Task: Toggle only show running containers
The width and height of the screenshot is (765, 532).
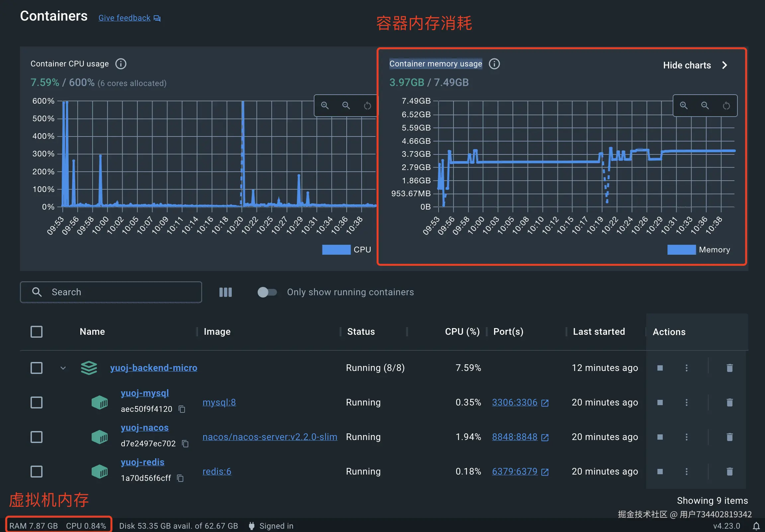Action: [x=267, y=292]
